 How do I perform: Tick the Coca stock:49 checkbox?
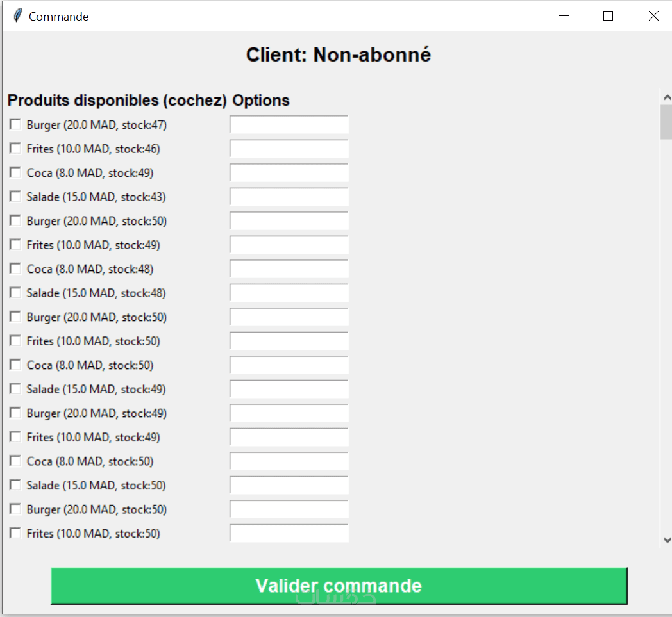point(15,172)
